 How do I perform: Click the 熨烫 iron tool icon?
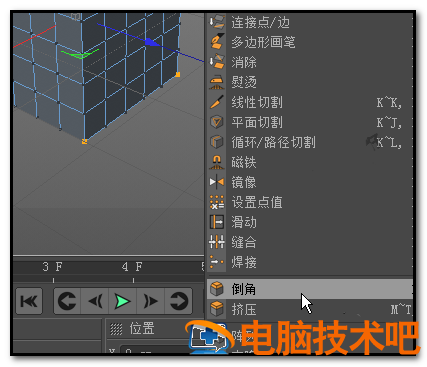pyautogui.click(x=217, y=82)
